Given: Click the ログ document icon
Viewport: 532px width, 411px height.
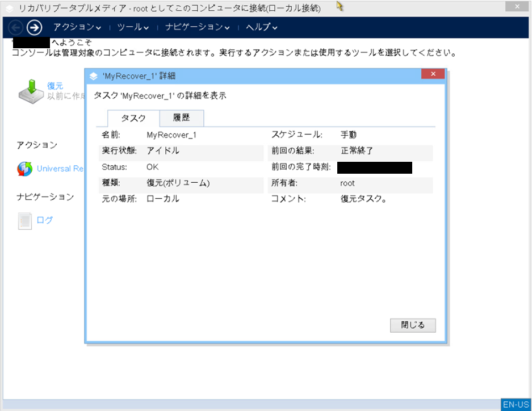Looking at the screenshot, I should [x=25, y=220].
